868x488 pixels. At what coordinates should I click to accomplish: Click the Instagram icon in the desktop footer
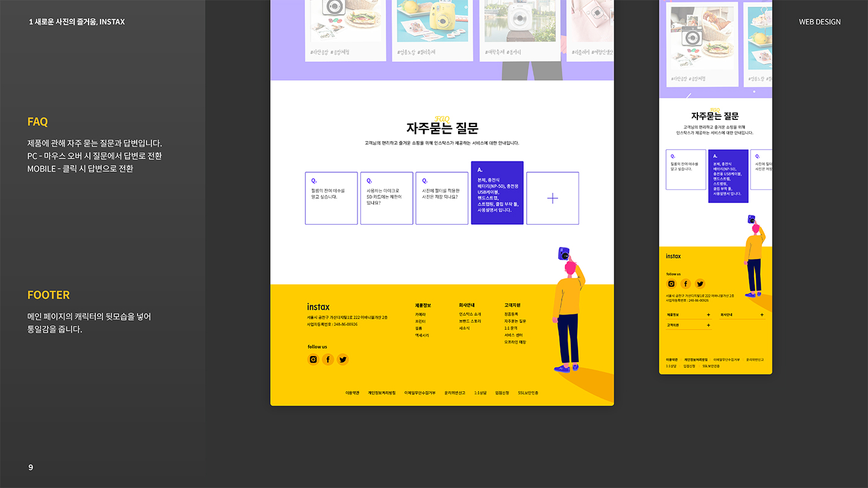click(x=313, y=359)
